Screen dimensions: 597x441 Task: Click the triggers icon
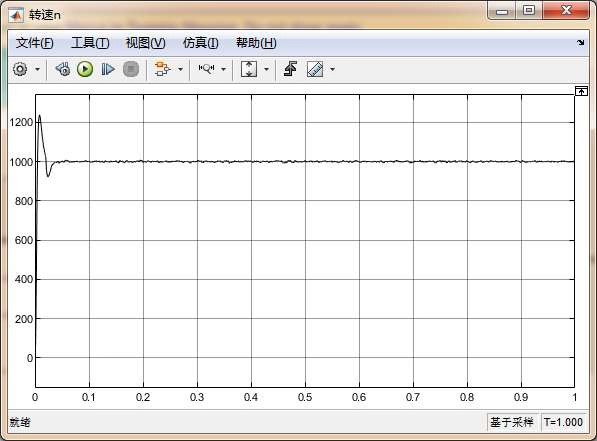click(x=291, y=69)
